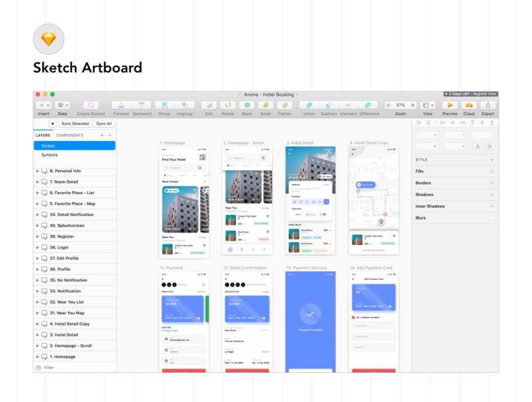Image resolution: width=532 pixels, height=402 pixels.
Task: Apply the Union boolean operation
Action: click(309, 106)
